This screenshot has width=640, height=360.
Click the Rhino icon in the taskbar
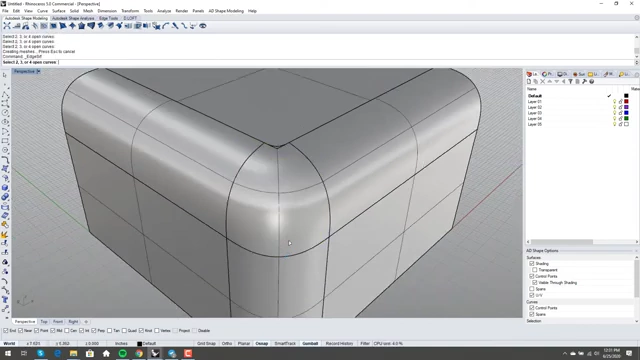(156, 353)
